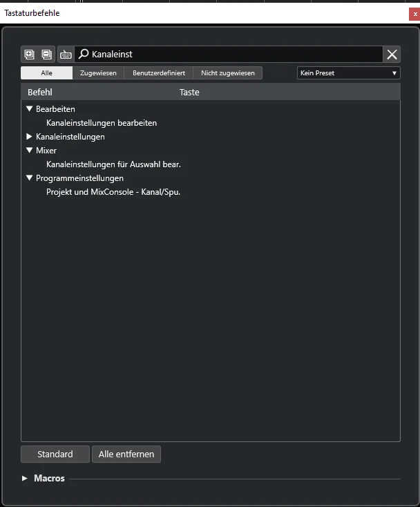Filter by Nicht zugewiesen commands

(228, 73)
